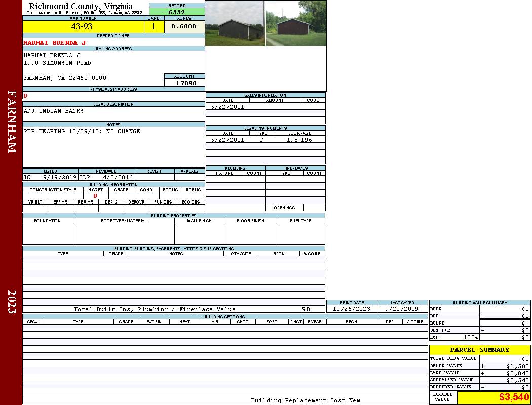Click the FARNHAM label on the red sidebar
Viewport: 532px width, 405px height.
click(x=12, y=121)
